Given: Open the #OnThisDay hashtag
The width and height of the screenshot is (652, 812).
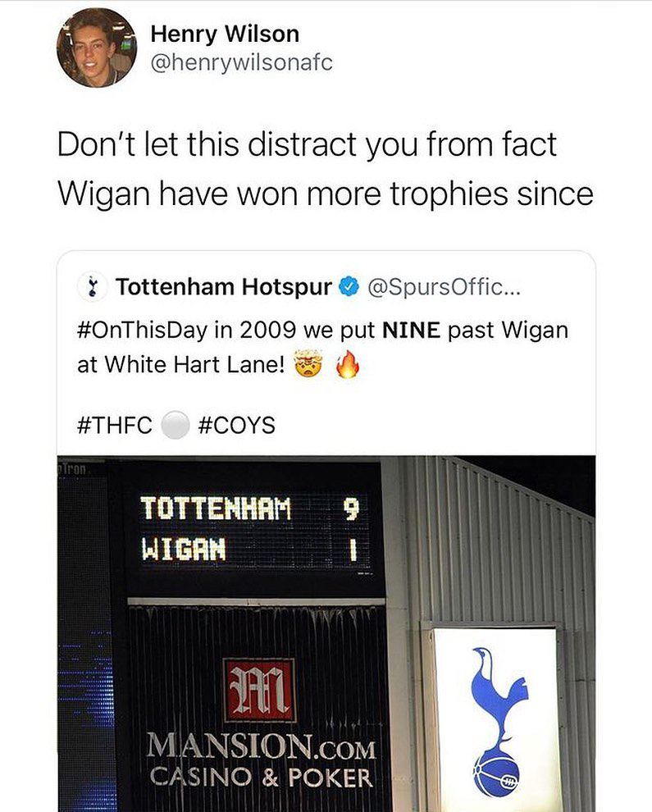Looking at the screenshot, I should [143, 330].
